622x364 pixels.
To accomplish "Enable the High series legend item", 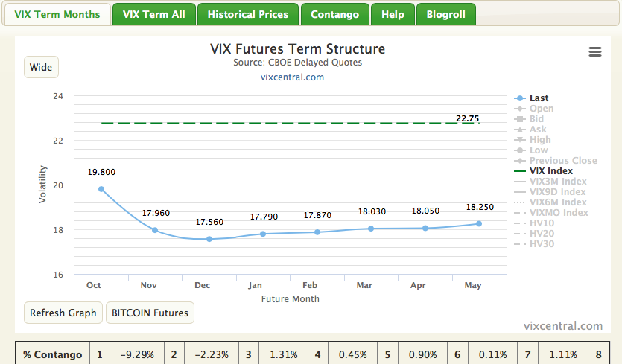I will (x=540, y=140).
